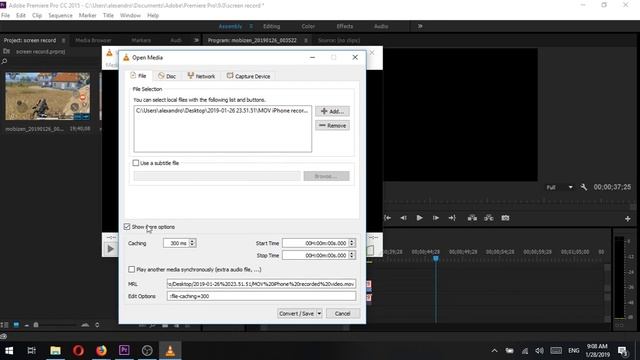The width and height of the screenshot is (640, 360).
Task: Click the Extract icon in Program monitor
Action: point(489,218)
